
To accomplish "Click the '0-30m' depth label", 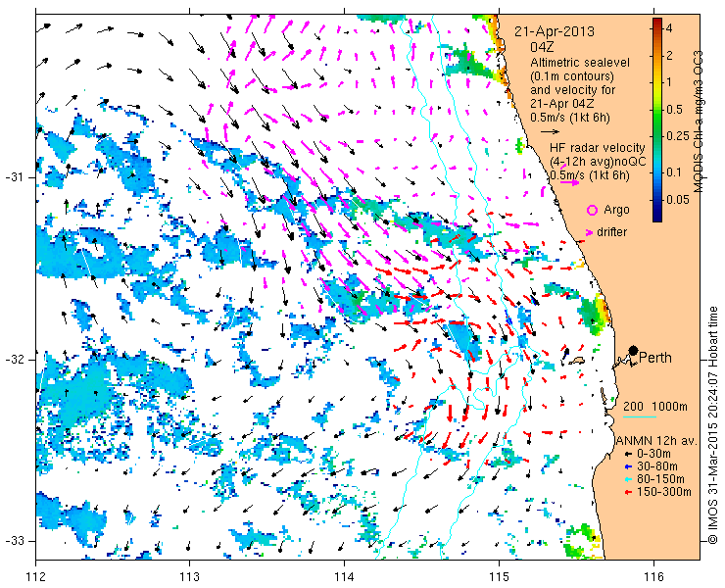I will (x=653, y=454).
